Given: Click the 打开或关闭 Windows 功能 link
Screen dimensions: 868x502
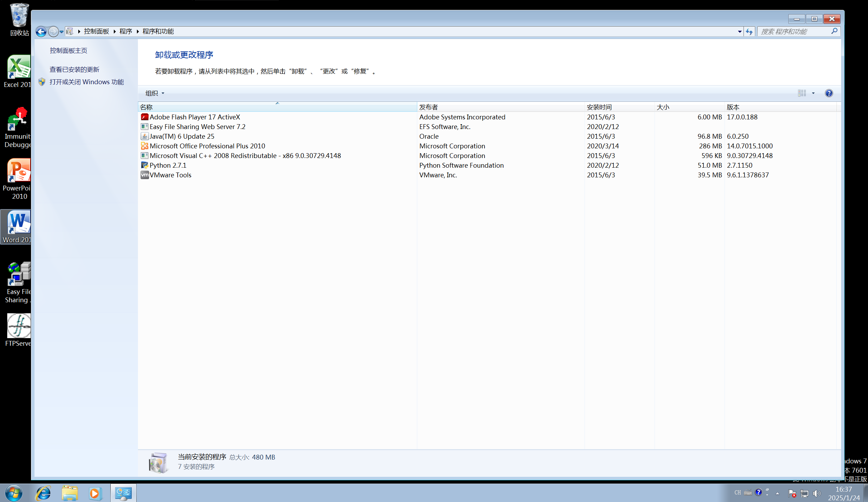Looking at the screenshot, I should 87,82.
